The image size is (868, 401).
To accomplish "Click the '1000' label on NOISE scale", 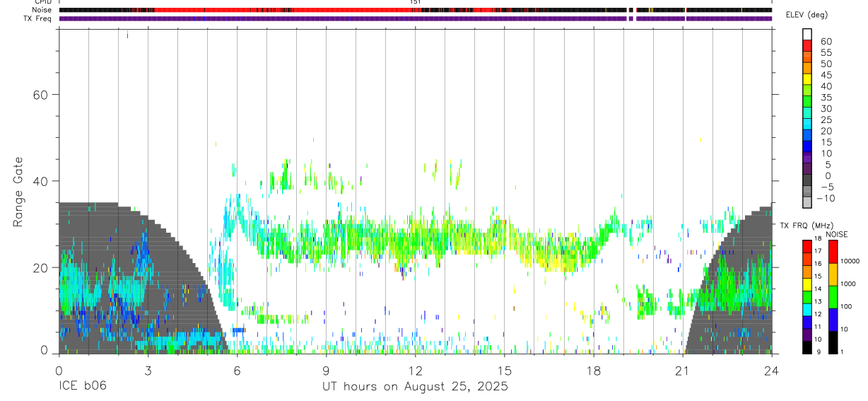I will [x=848, y=284].
